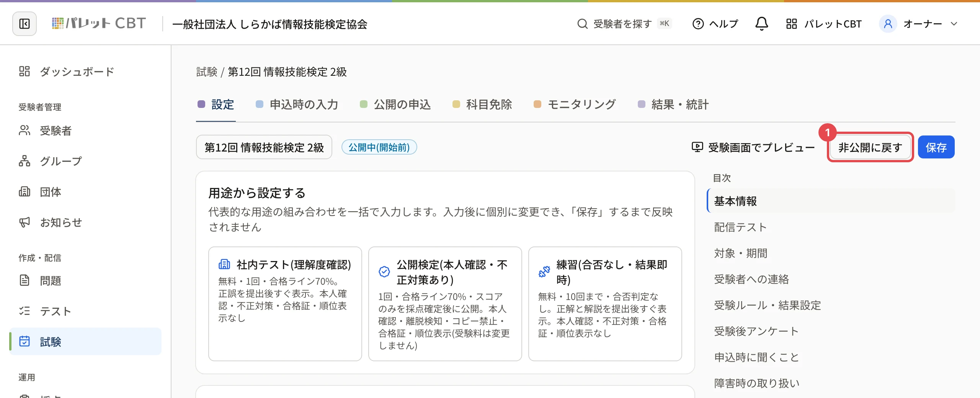Open the ヘルプ help icon
This screenshot has width=980, height=398.
pyautogui.click(x=698, y=24)
